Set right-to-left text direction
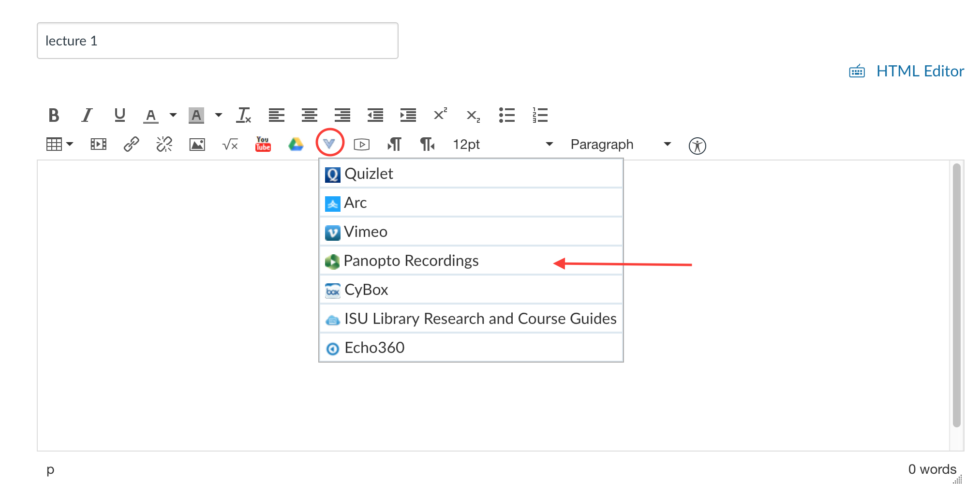 [x=428, y=144]
